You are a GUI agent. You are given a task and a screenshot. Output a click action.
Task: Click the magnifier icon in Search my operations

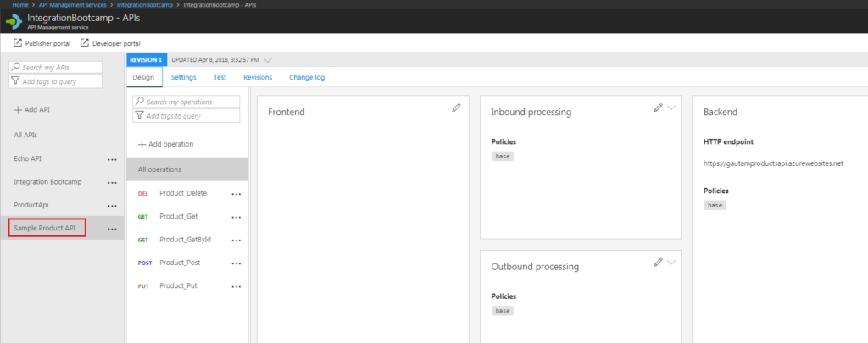click(x=141, y=102)
